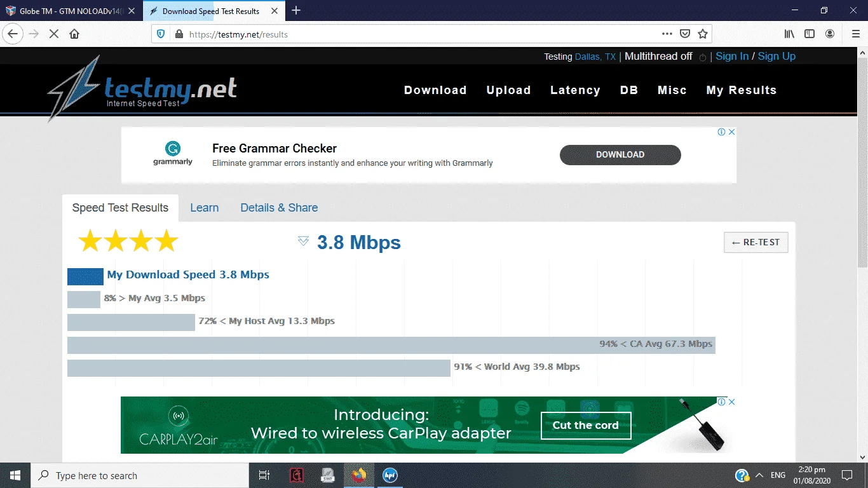Click the Grammarly DOWNLOAD button
Image resolution: width=868 pixels, height=488 pixels.
coord(620,154)
